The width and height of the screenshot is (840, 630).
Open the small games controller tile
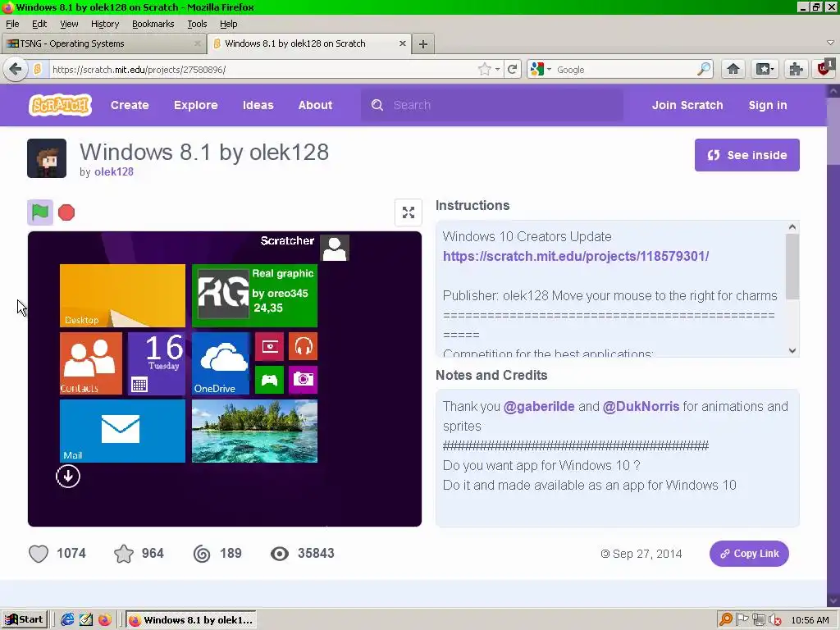tap(269, 380)
